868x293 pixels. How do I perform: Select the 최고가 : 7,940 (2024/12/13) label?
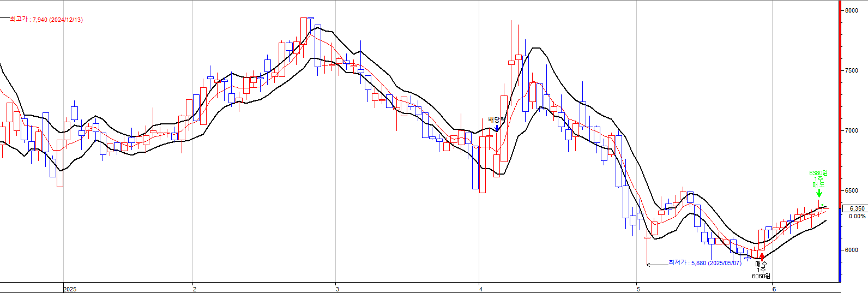click(x=46, y=20)
